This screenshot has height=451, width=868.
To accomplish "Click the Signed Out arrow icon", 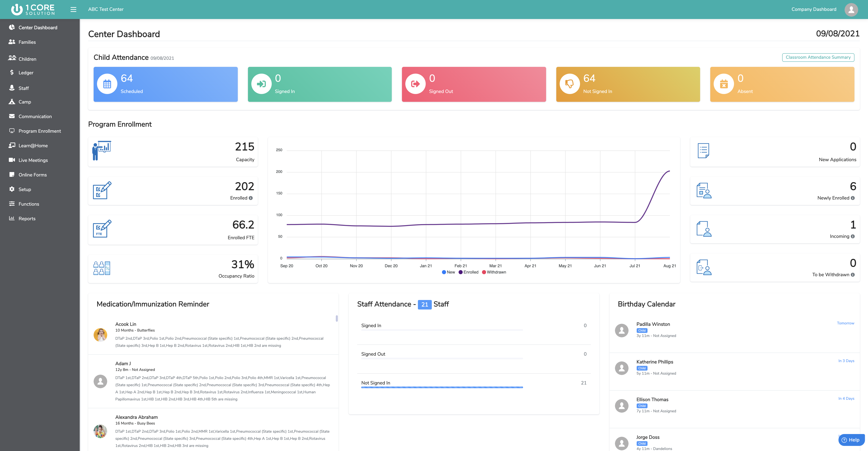I will [416, 84].
